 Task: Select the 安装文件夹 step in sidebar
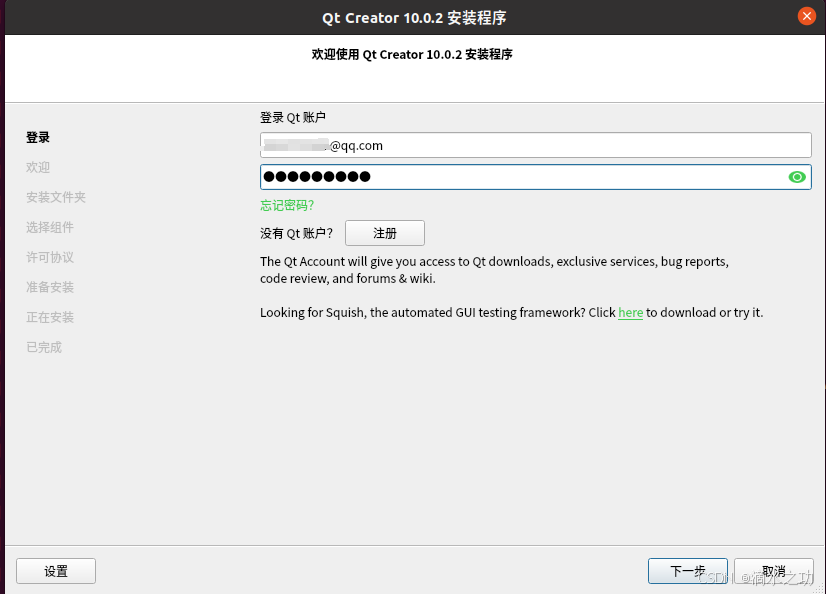pos(56,197)
